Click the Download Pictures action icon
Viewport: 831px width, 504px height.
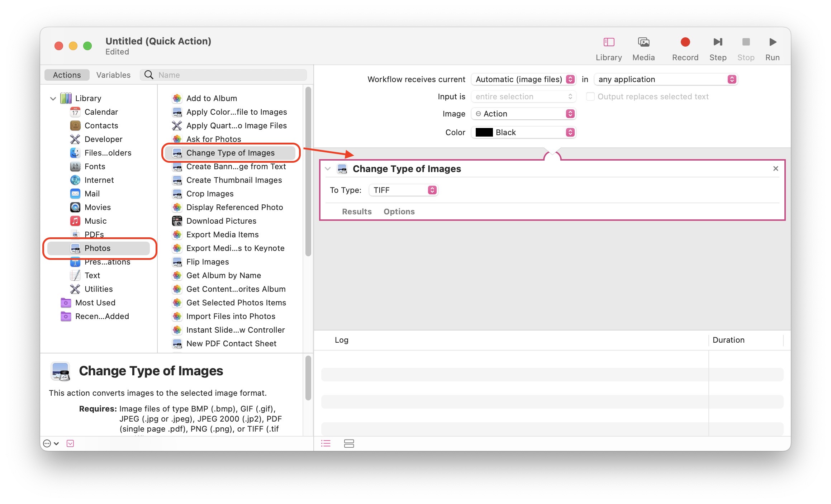tap(177, 221)
